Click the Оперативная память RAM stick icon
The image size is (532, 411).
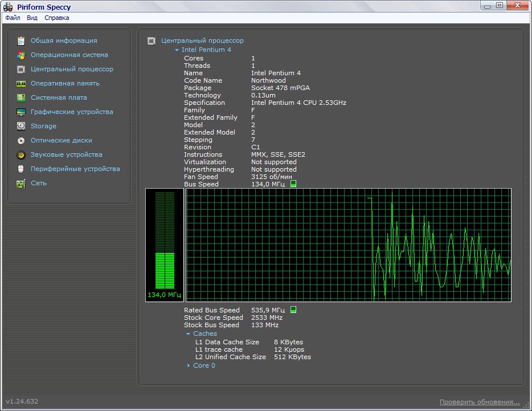point(21,84)
